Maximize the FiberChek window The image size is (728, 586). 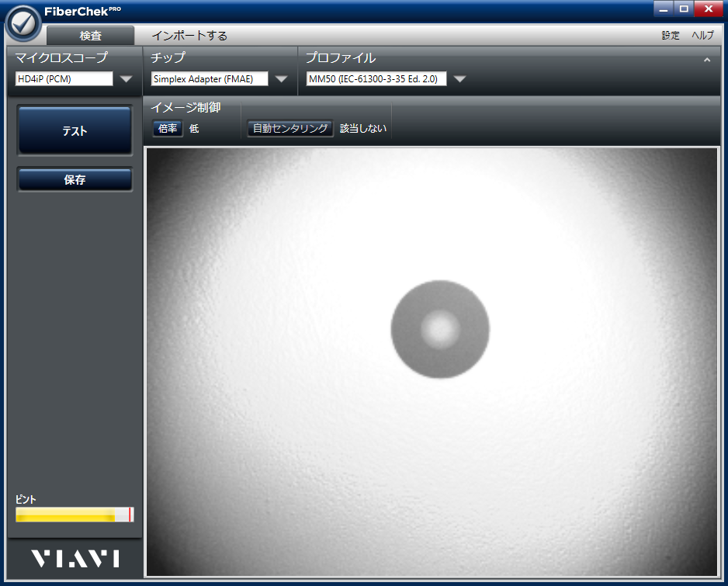point(684,9)
